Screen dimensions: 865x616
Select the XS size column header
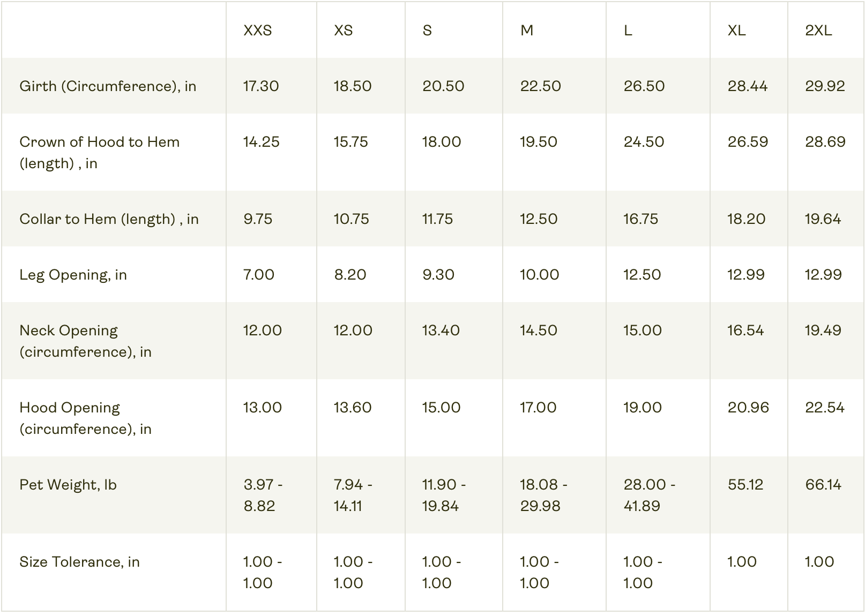coord(344,31)
